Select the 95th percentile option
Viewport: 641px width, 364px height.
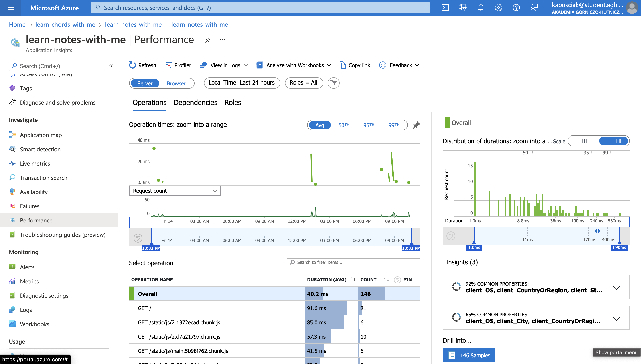(369, 125)
